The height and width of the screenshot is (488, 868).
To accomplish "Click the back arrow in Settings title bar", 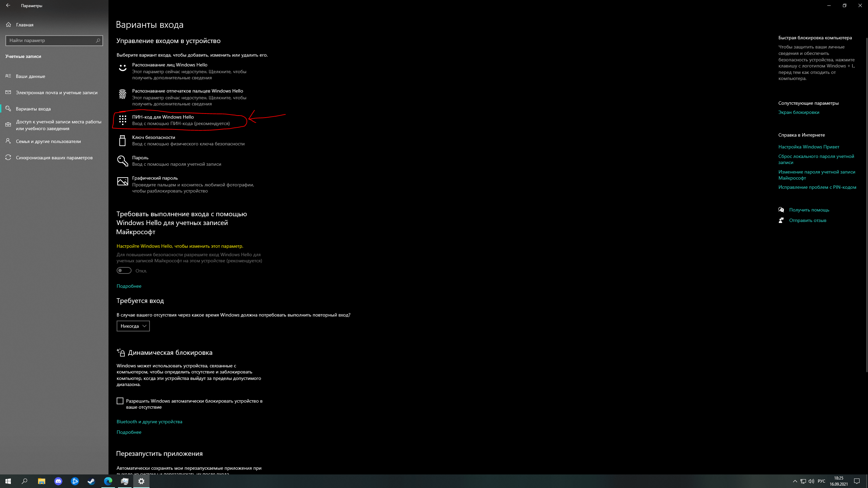I will [x=8, y=5].
